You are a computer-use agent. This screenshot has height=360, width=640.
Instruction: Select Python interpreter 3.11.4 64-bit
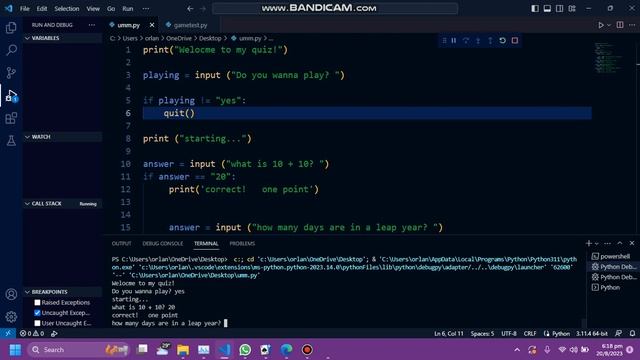click(x=592, y=333)
